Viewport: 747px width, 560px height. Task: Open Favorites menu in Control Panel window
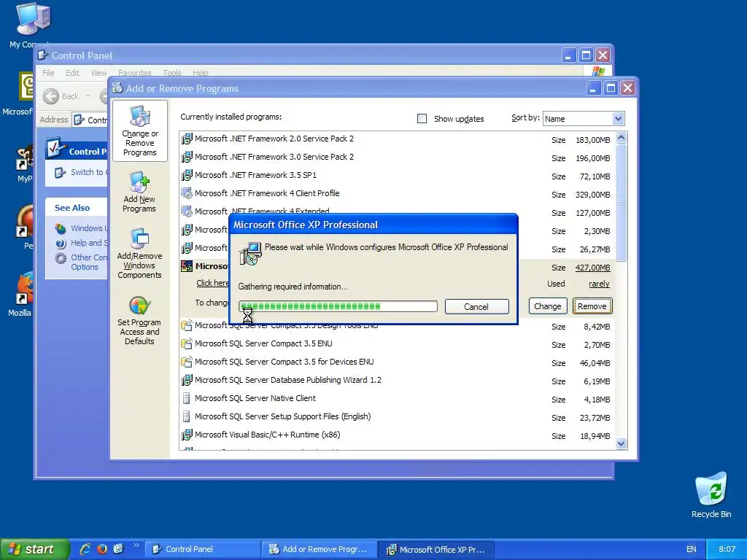click(135, 73)
